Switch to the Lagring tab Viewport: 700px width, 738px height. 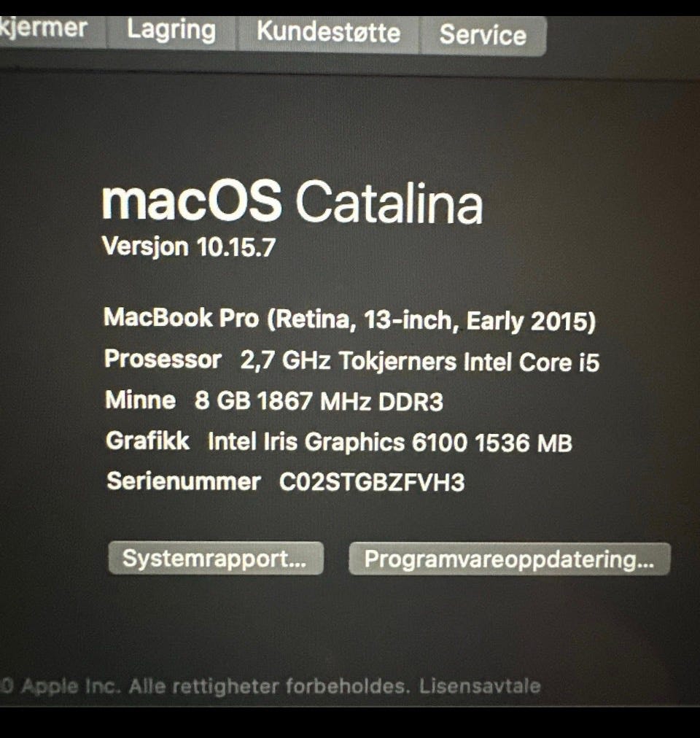(171, 31)
